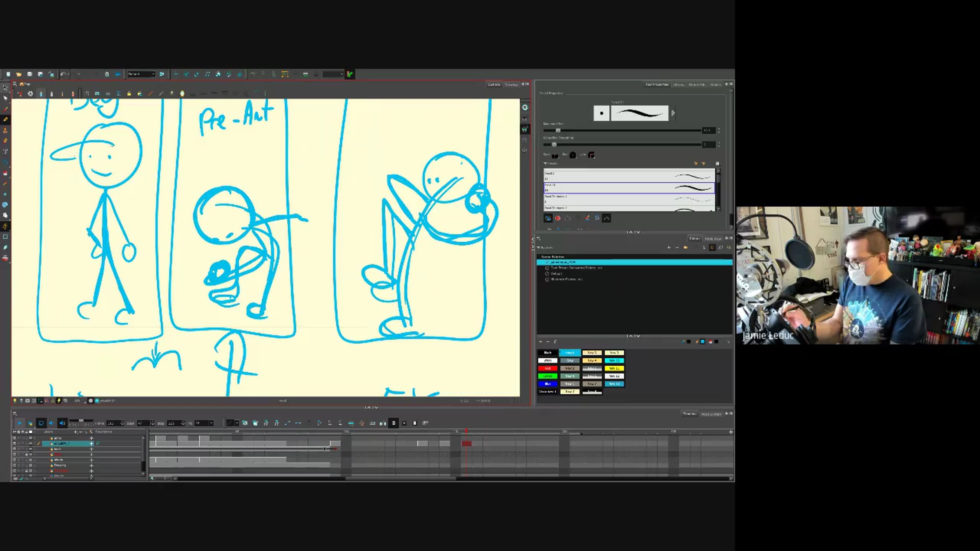Select the Text tool in left toolbar
This screenshot has width=980, height=551.
click(5, 151)
